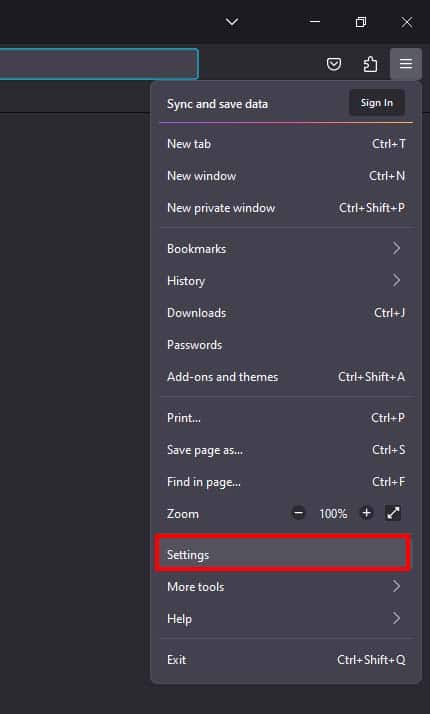The image size is (430, 714).
Task: Click the zoom out minus icon
Action: pos(298,513)
